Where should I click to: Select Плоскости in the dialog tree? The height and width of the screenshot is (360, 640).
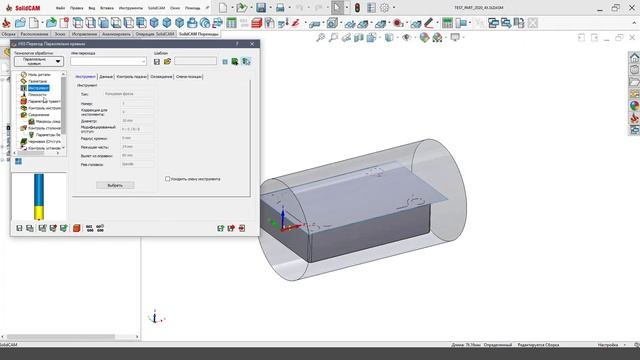pos(37,94)
